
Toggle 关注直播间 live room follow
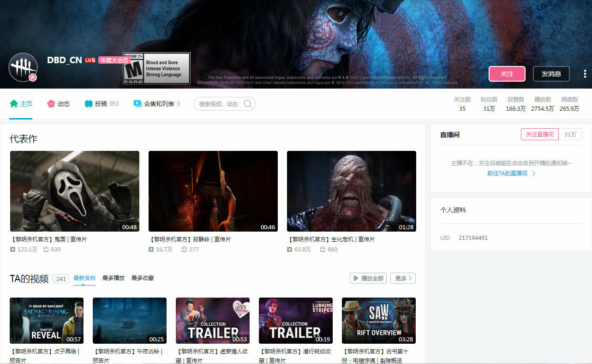coord(539,134)
